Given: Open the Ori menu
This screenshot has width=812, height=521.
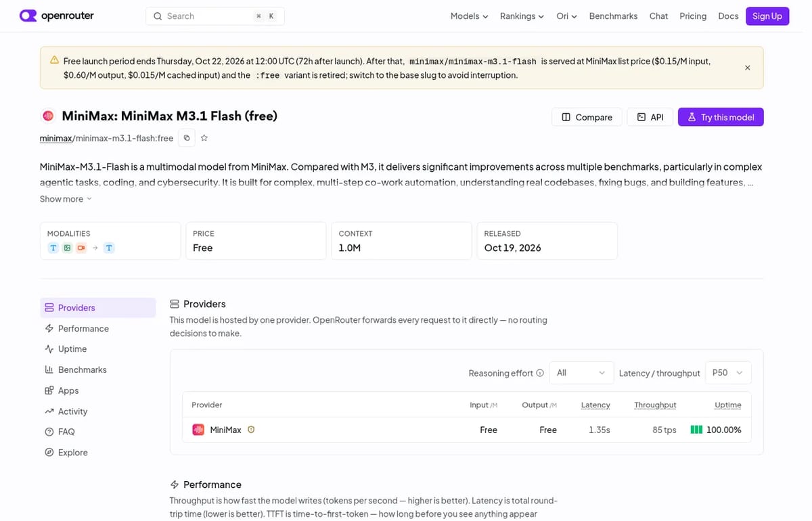Looking at the screenshot, I should point(567,16).
